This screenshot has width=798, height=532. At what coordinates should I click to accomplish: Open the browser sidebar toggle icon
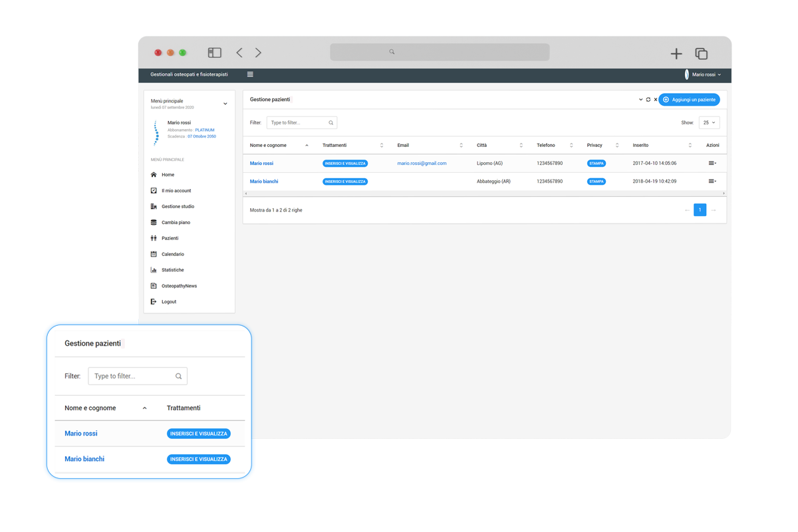tap(214, 53)
